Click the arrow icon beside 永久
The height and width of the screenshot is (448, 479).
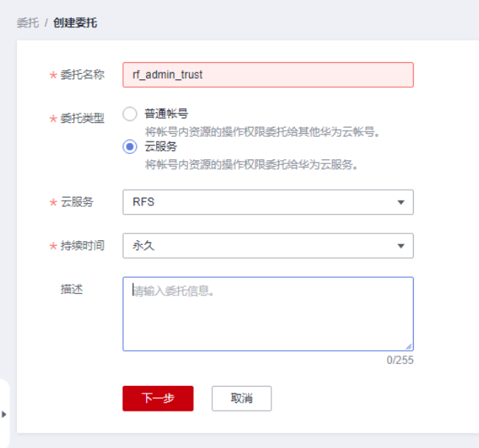pos(401,246)
